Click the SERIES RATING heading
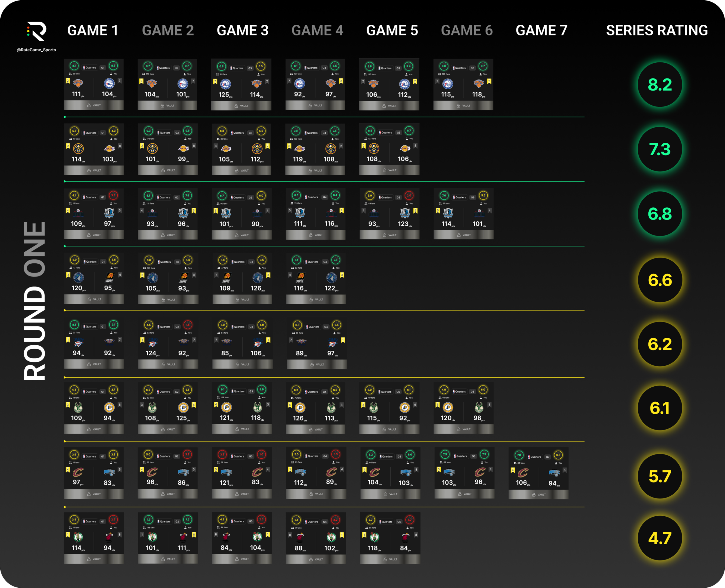 coord(657,30)
